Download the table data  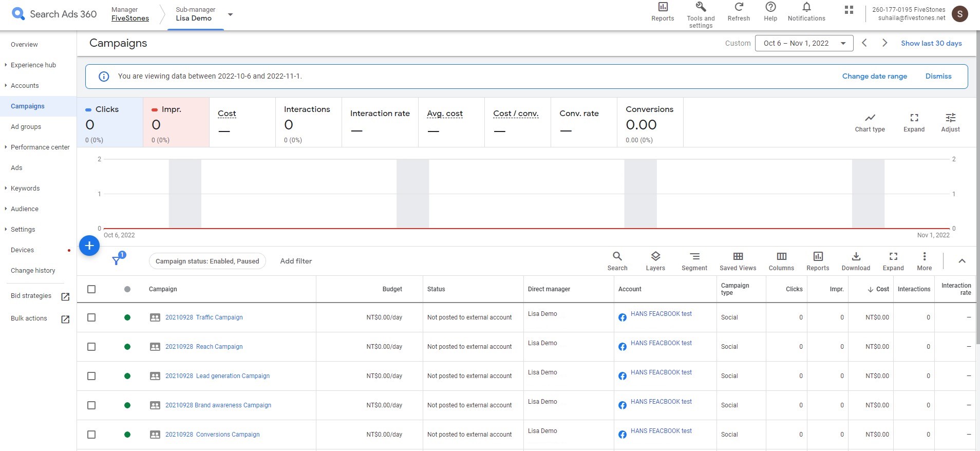856,261
